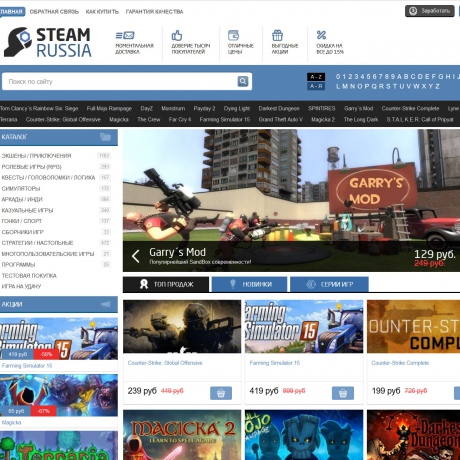Screen dimensions: 460x460
Task: Add Counter-Strike: Global Offensive to cart
Action: point(221,393)
